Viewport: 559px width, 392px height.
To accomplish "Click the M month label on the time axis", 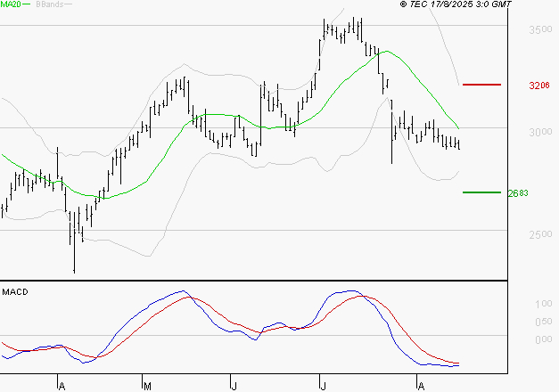I will coord(147,386).
